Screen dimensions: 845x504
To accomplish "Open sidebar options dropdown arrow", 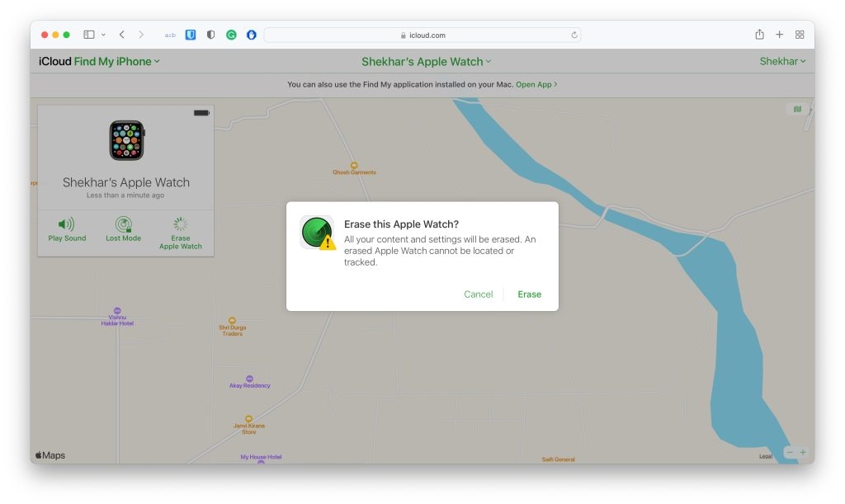I will click(103, 35).
